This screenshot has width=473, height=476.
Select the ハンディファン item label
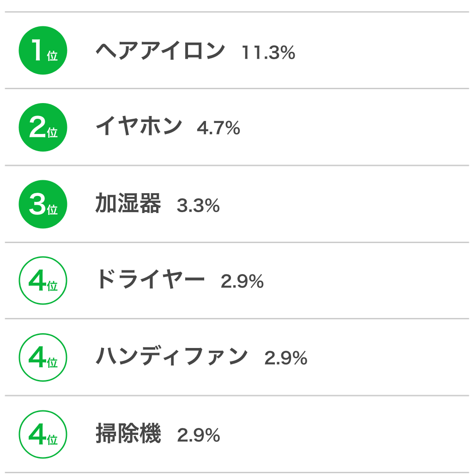(x=172, y=356)
